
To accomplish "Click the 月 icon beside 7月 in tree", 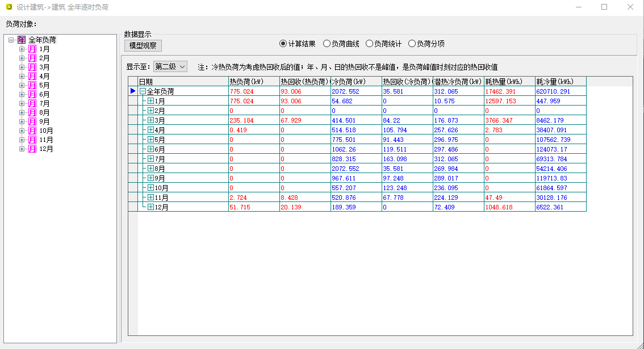I will pos(32,104).
